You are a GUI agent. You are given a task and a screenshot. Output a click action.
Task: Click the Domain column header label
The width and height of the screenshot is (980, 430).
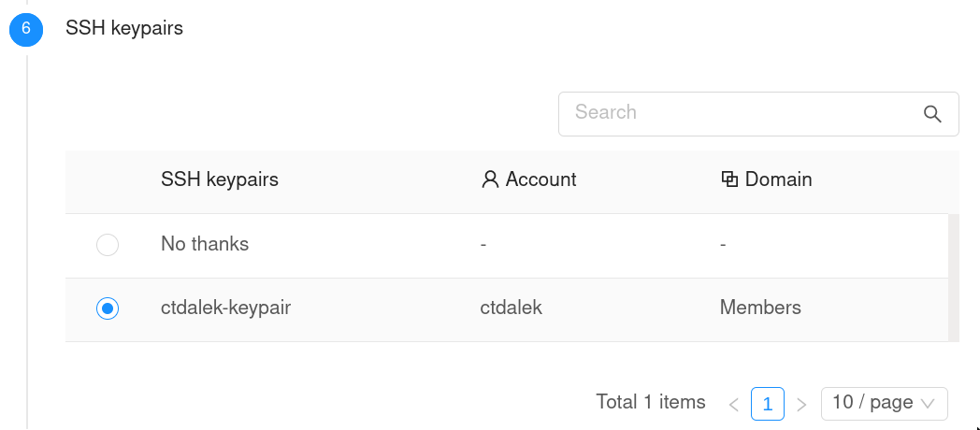778,179
